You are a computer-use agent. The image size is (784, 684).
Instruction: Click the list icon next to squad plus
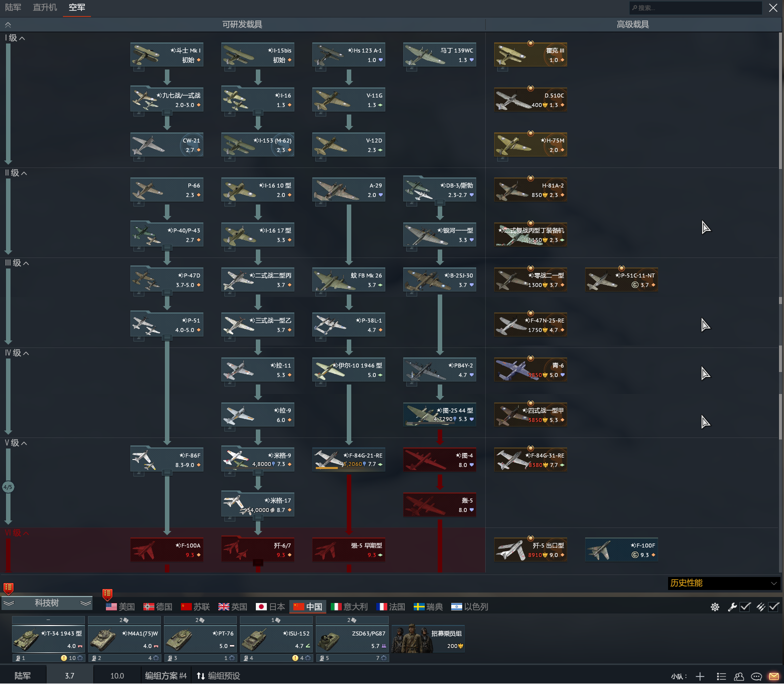click(721, 676)
